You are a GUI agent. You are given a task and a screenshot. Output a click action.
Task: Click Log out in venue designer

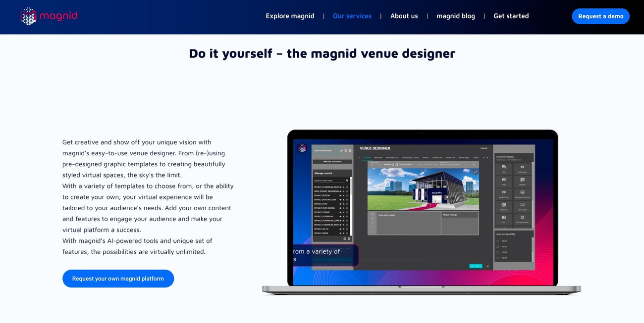tap(483, 148)
